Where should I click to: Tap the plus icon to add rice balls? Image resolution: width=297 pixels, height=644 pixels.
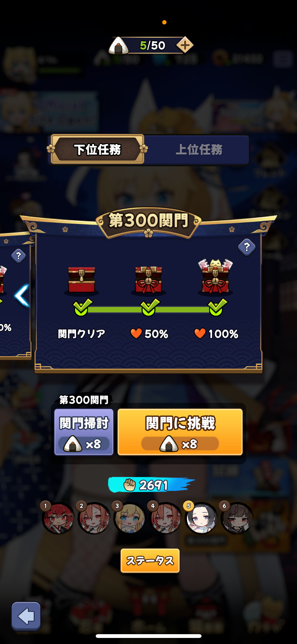point(185,45)
